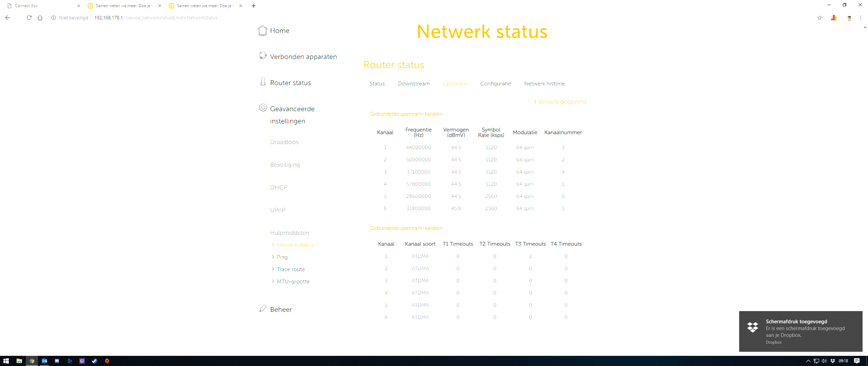Click Ververs gegevens to refresh data
The width and height of the screenshot is (868, 366).
[x=562, y=102]
